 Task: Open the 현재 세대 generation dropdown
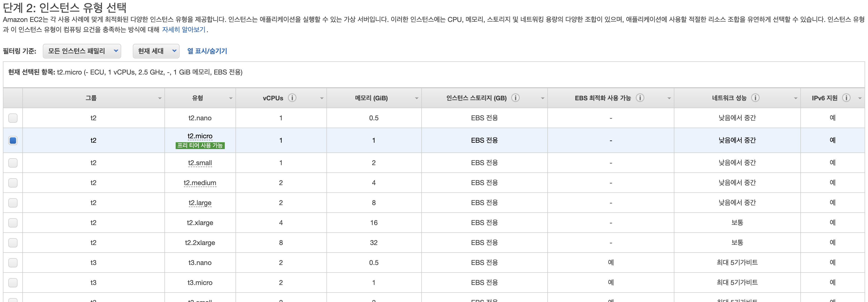[156, 51]
